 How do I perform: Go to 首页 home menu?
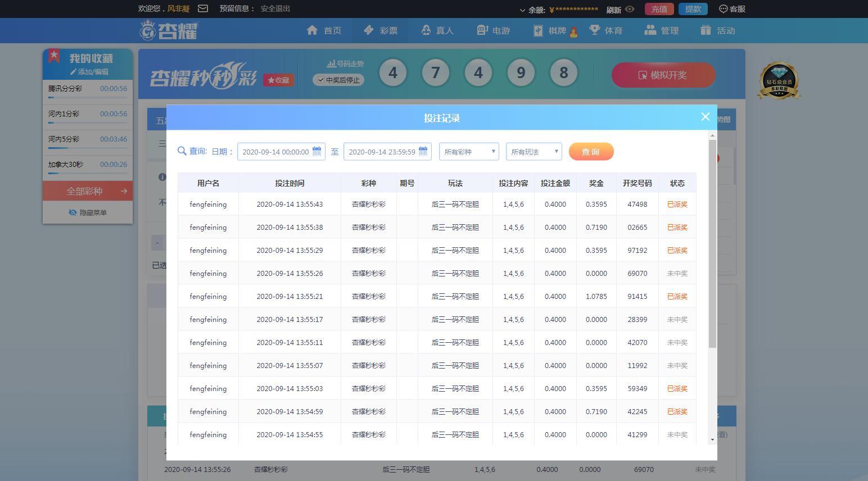(324, 30)
